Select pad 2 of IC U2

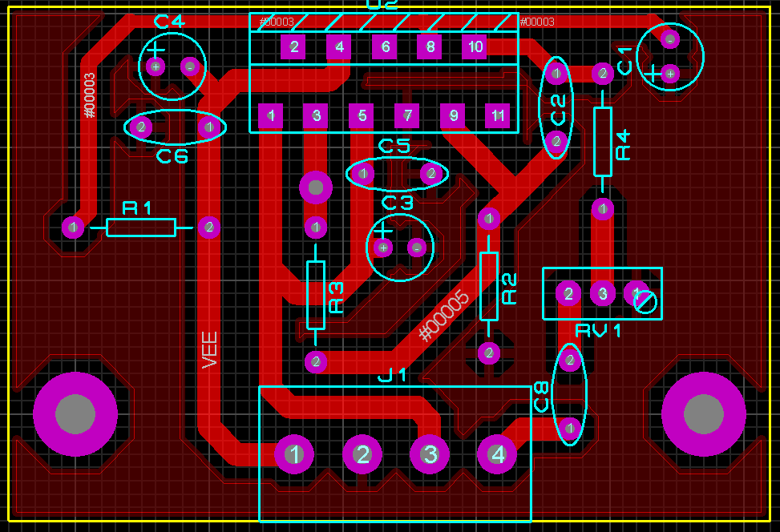coord(293,46)
